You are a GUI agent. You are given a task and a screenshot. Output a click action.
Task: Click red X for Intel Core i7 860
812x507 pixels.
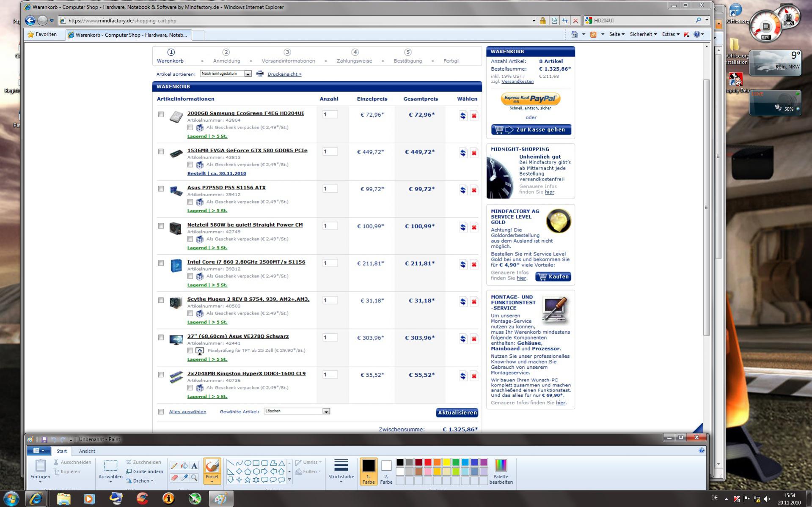coord(474,265)
